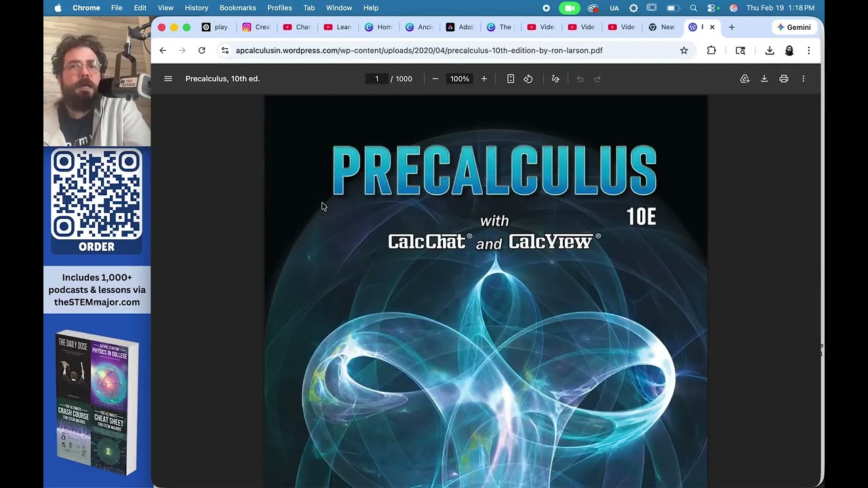
Task: Click the PDF redo arrow
Action: click(x=597, y=79)
